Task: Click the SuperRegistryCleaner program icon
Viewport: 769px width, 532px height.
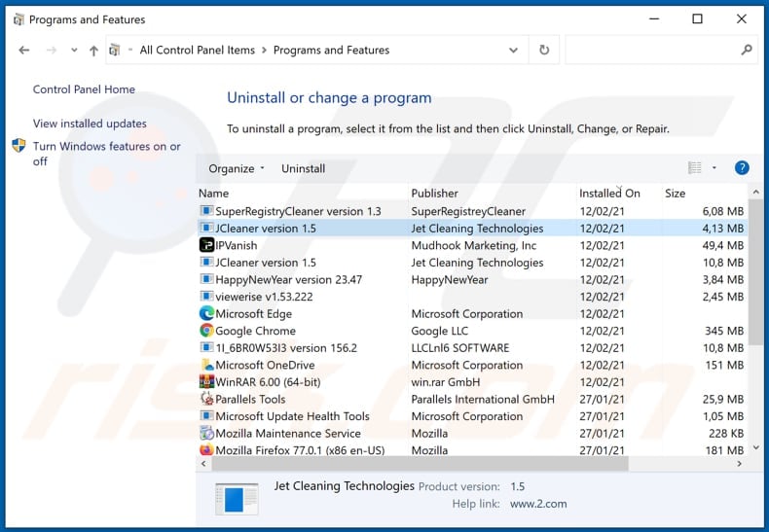Action: pos(206,211)
